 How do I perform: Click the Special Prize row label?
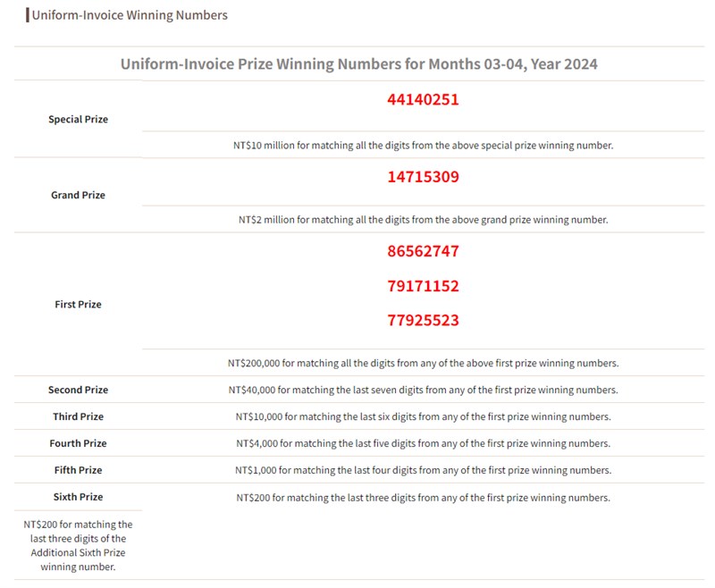pos(76,119)
